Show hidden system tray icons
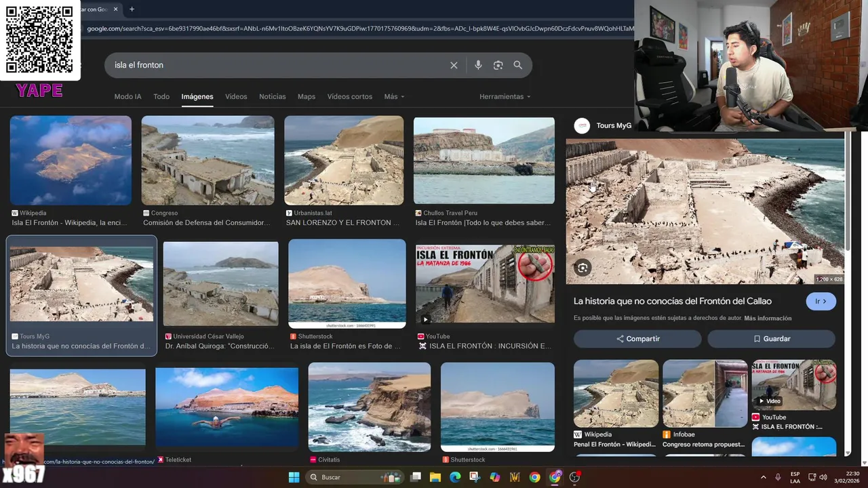 [x=763, y=477]
